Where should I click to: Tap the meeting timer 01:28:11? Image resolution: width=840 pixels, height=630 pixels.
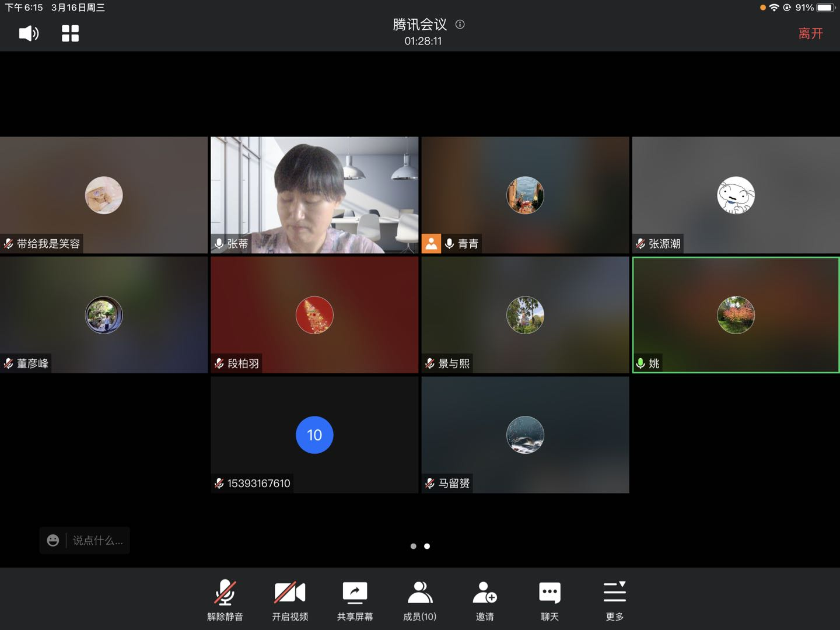(423, 41)
